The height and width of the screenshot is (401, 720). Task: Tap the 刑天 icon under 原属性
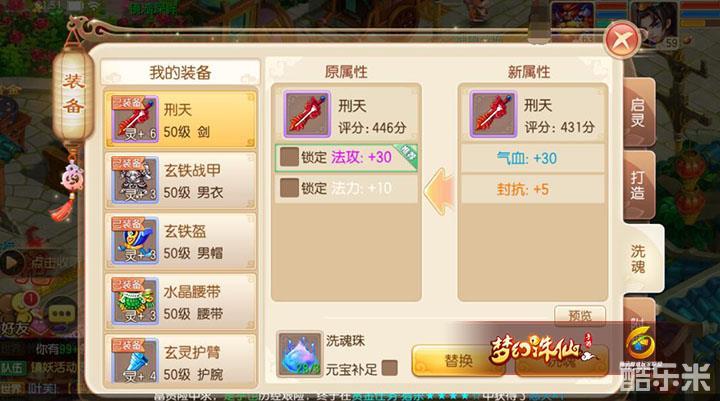(307, 114)
